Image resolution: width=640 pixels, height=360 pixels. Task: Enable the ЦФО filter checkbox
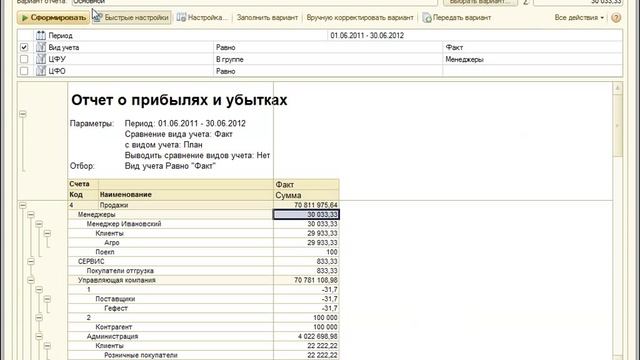24,71
